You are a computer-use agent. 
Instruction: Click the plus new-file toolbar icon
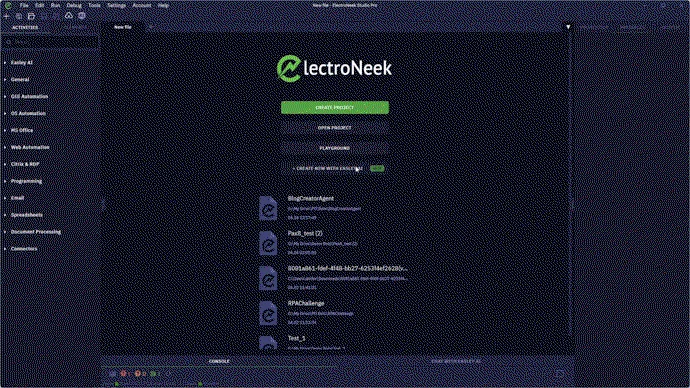7,16
